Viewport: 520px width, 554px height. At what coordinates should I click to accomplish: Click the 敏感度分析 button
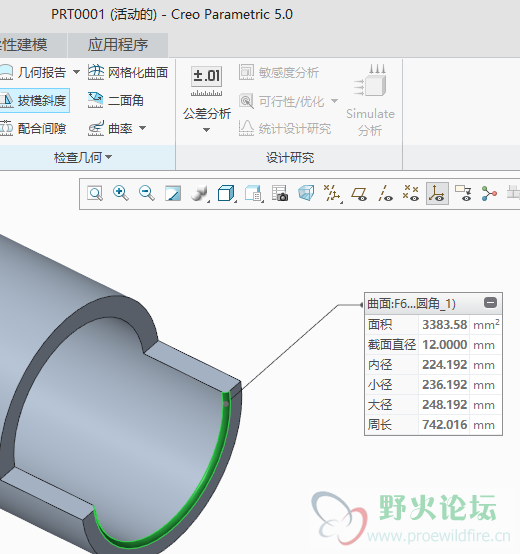(279, 72)
